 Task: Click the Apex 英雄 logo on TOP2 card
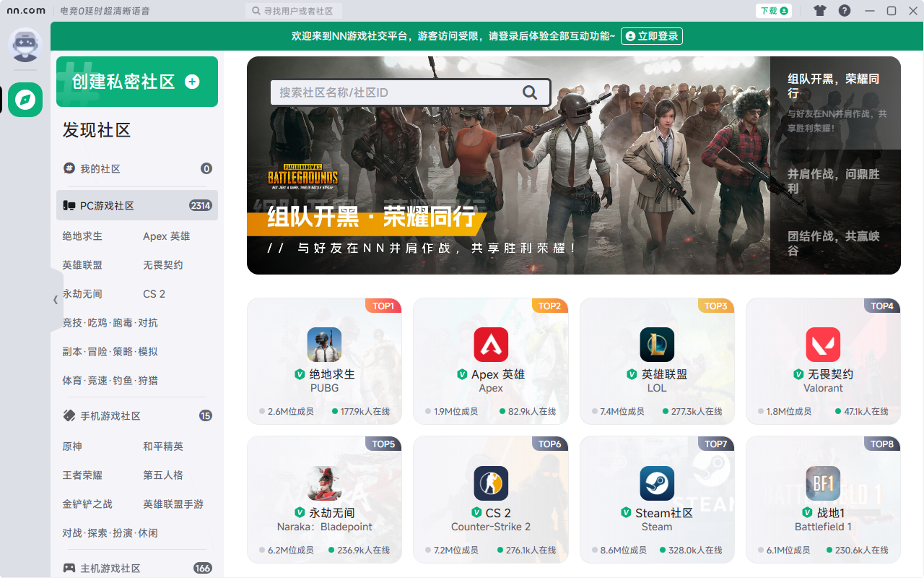pos(490,344)
